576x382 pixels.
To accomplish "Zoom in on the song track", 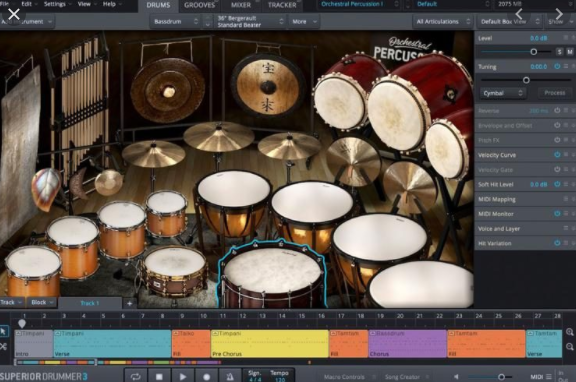I will 570,332.
